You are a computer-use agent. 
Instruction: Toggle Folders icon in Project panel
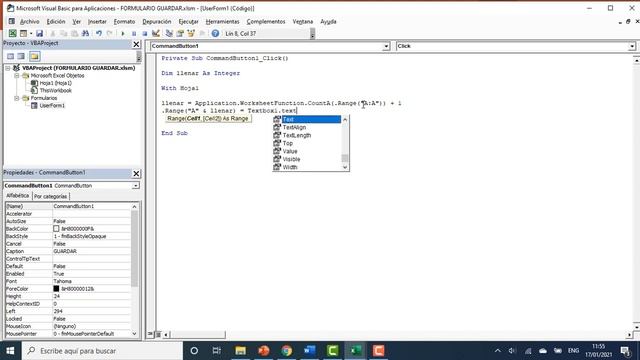click(34, 56)
